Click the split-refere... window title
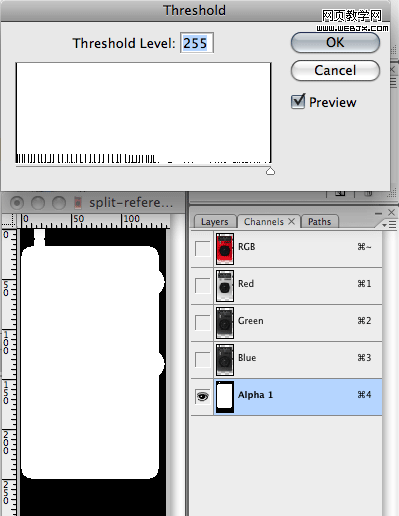 tap(131, 203)
